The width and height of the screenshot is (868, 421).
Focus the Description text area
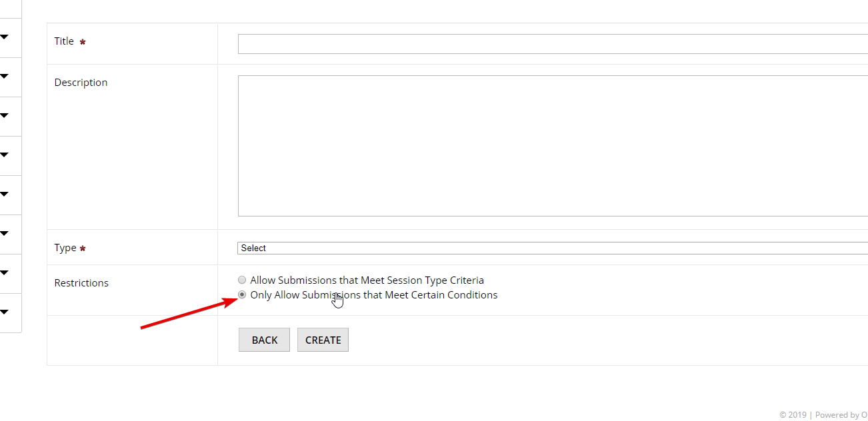pyautogui.click(x=552, y=146)
